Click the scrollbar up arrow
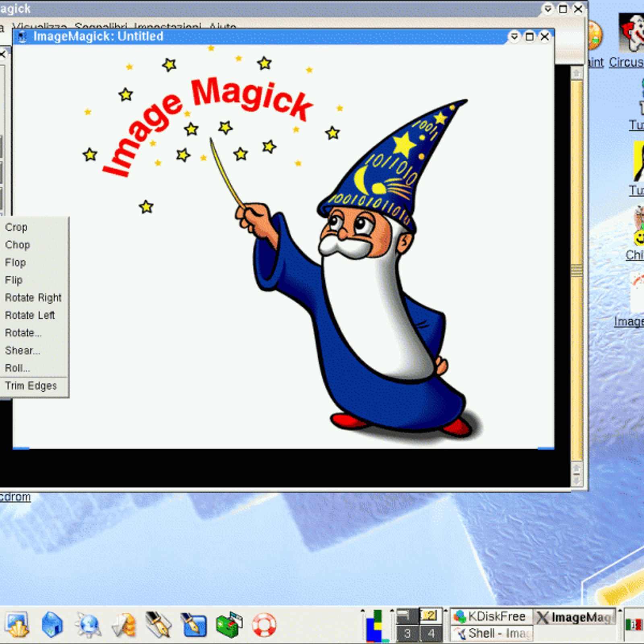644x644 pixels. [577, 73]
